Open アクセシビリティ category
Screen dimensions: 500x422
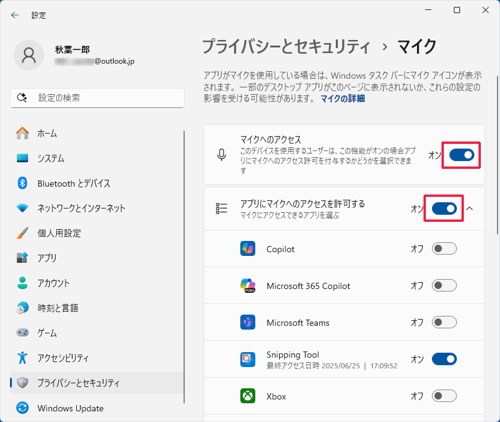click(x=97, y=358)
